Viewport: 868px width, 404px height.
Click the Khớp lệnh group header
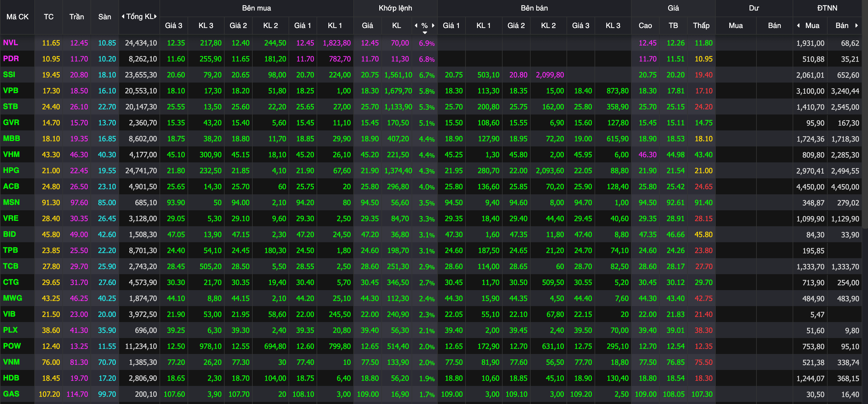coord(395,8)
